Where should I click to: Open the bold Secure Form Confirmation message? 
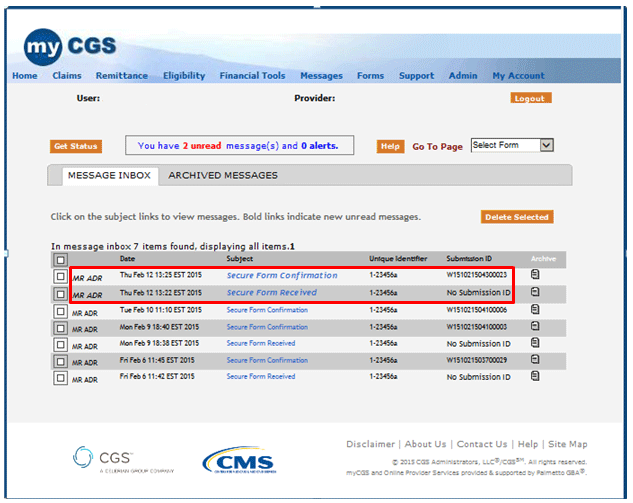281,275
